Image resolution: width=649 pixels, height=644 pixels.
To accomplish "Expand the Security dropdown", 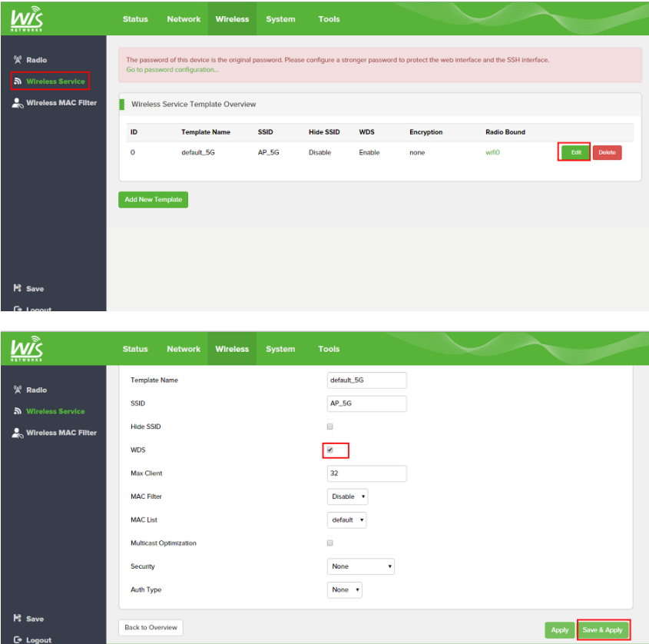I will tap(361, 566).
